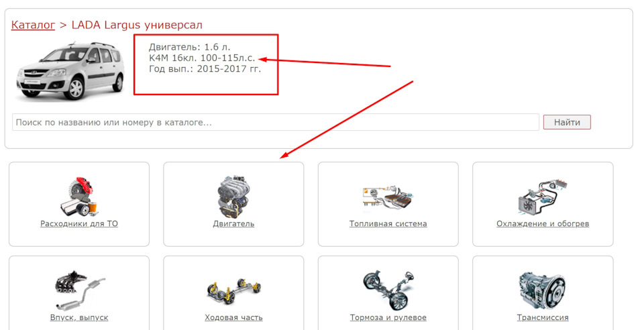Open the Тормоза и рулевое link
Image resolution: width=644 pixels, height=330 pixels.
(x=388, y=318)
